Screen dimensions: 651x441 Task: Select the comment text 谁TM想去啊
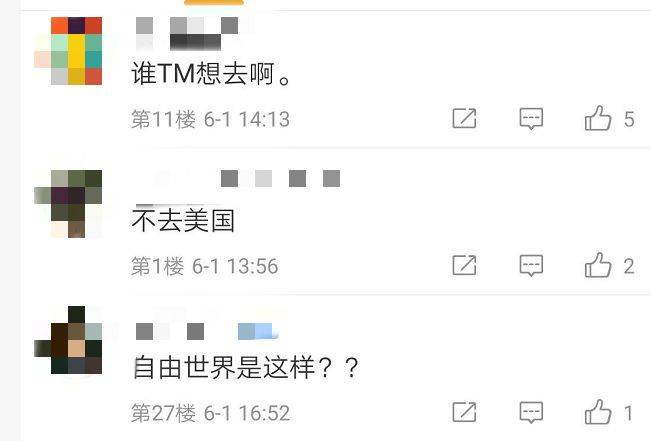[x=210, y=74]
